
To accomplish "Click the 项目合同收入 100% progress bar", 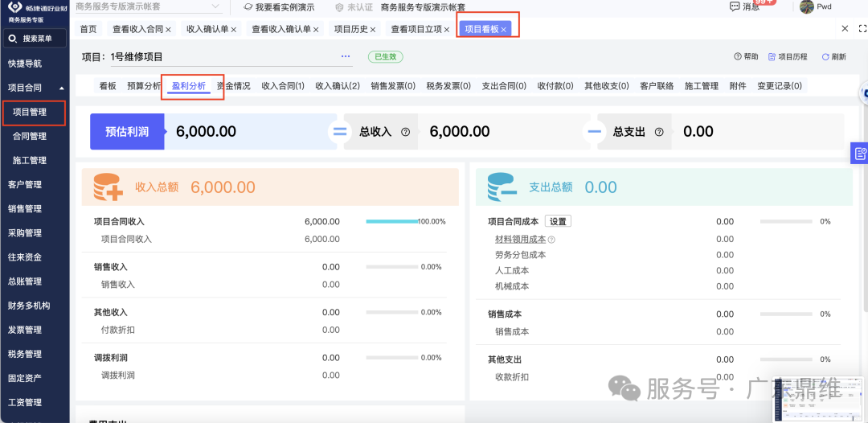I will click(391, 221).
